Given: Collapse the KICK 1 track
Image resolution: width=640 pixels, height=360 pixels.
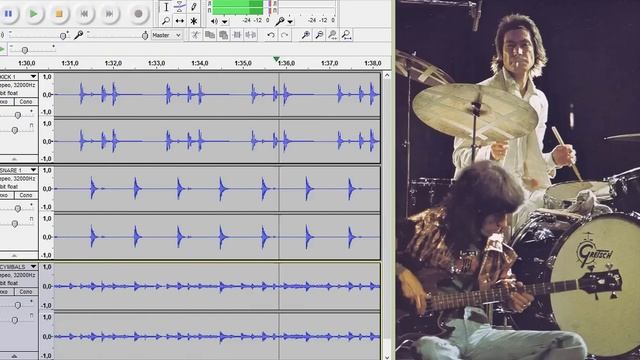Looking at the screenshot, I should coord(14,159).
